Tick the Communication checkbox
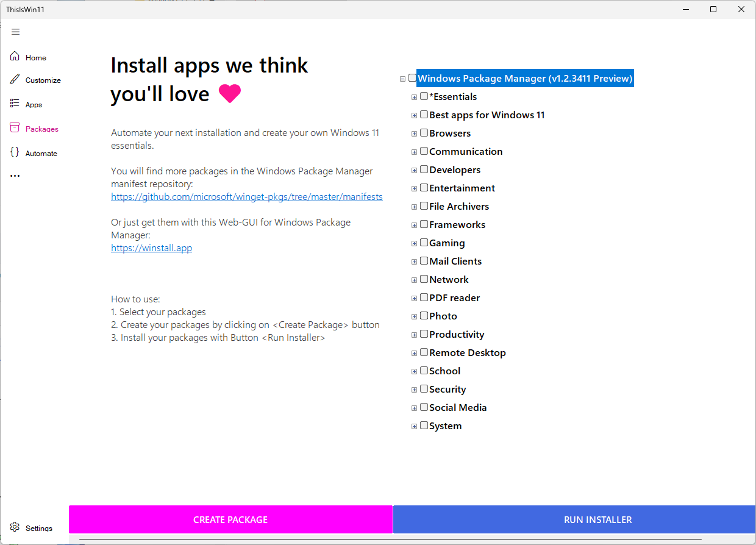Viewport: 756px width, 545px height. 424,151
